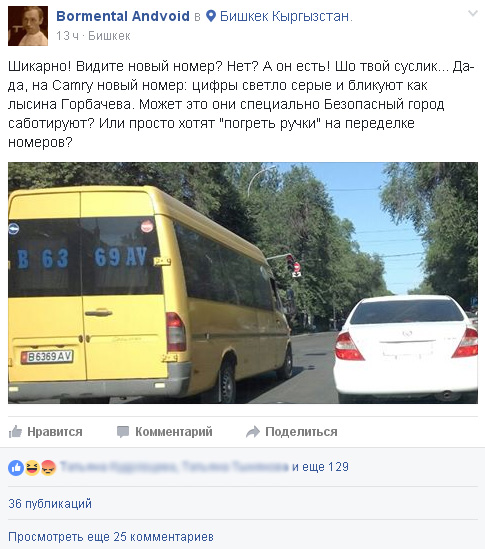
Task: Click the thumbs-up Нравится icon
Action: coord(15,432)
